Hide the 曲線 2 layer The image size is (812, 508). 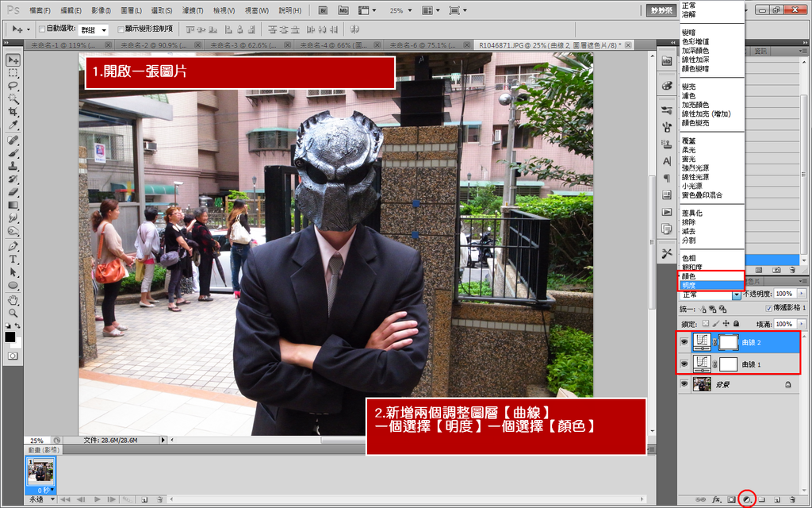[x=684, y=342]
